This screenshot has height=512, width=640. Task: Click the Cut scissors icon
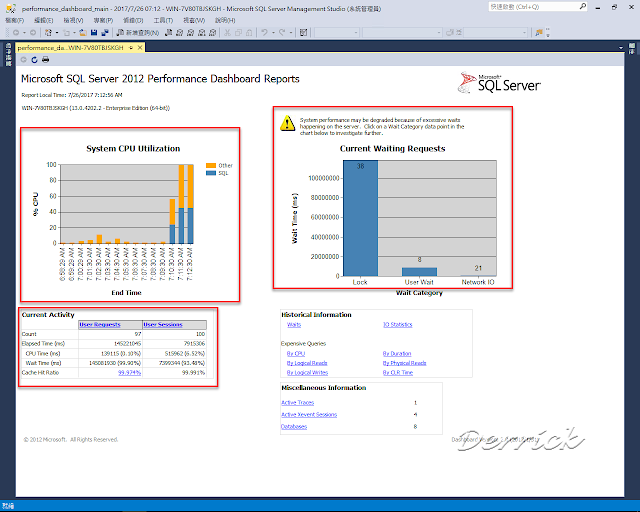tap(228, 33)
